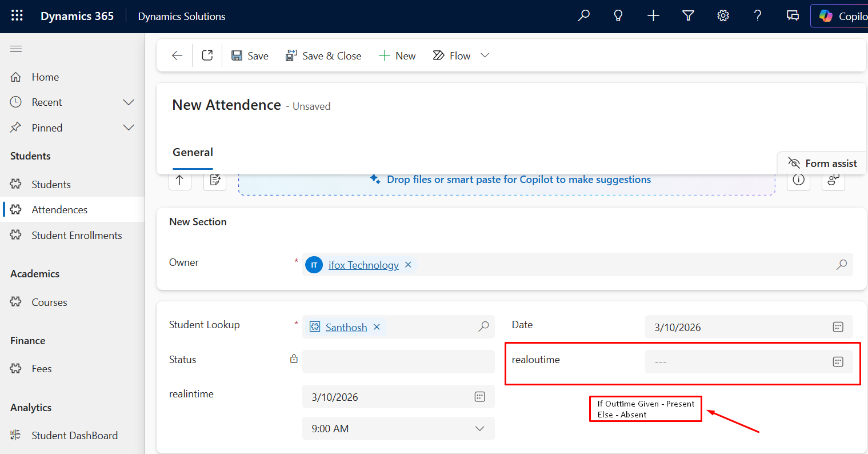Open the app launcher waffle icon
The image size is (868, 454).
click(17, 16)
